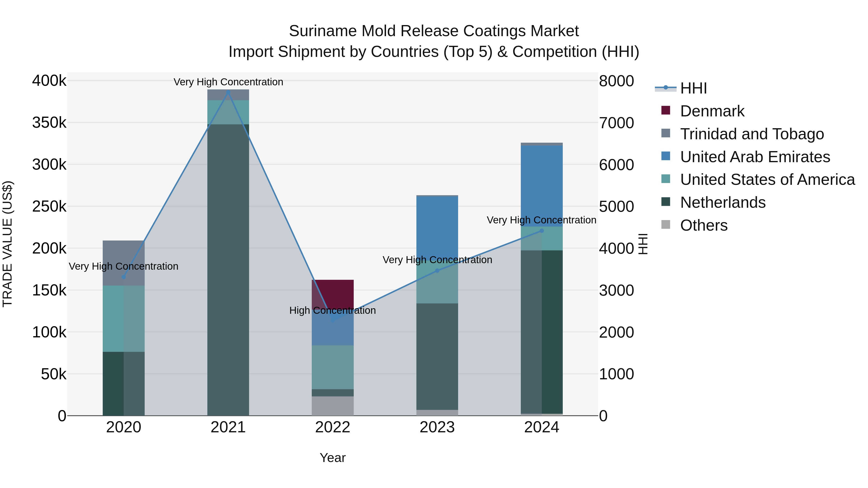
Task: Click the '5000' right axis tick label
Action: (x=616, y=207)
